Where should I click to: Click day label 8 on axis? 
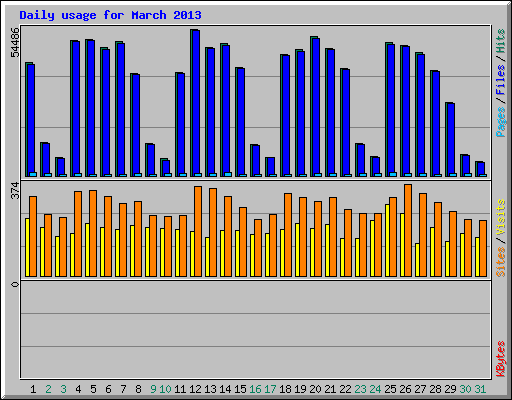pyautogui.click(x=138, y=389)
